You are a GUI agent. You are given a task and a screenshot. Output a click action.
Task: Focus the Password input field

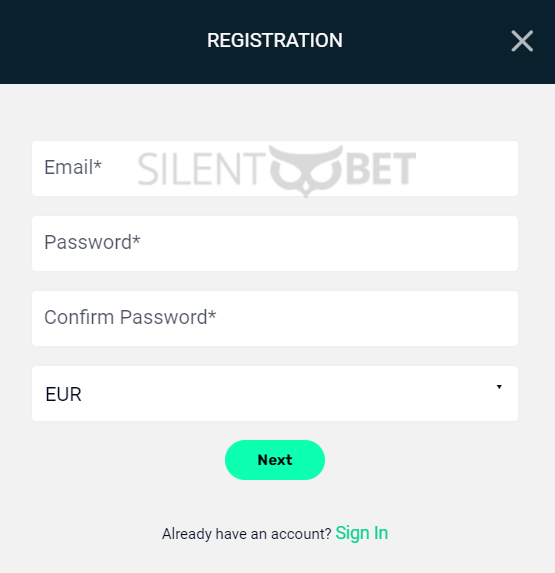[x=275, y=243]
